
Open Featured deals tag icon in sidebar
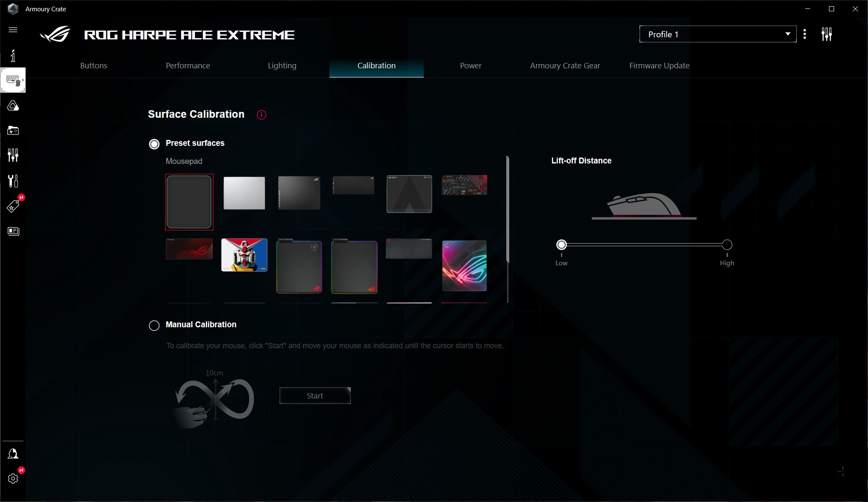(13, 206)
